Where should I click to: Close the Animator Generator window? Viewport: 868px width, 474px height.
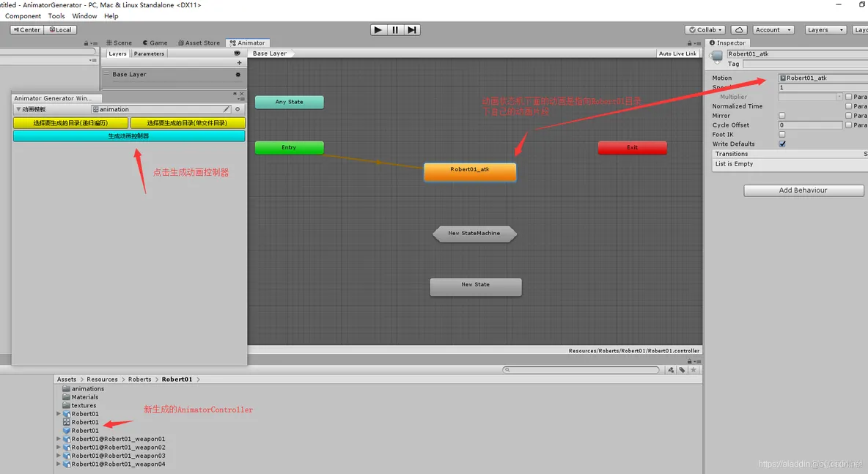pyautogui.click(x=242, y=94)
